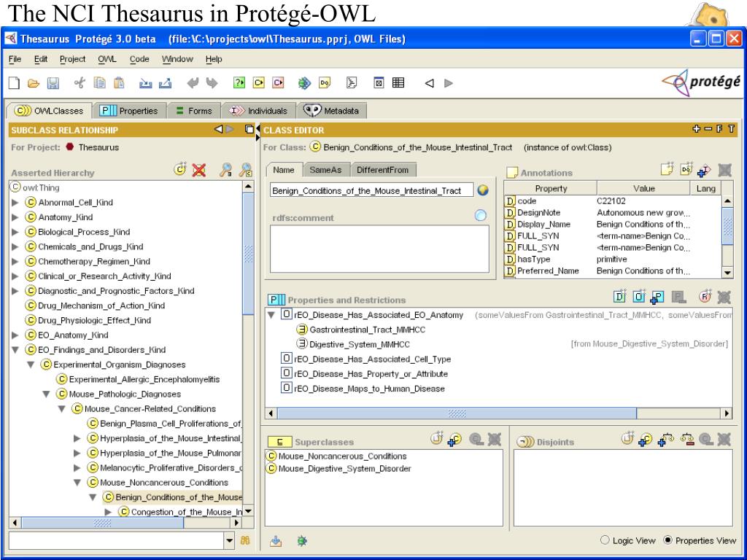Click the Paste clipboard toolbar icon
747x560 pixels.
pos(119,83)
